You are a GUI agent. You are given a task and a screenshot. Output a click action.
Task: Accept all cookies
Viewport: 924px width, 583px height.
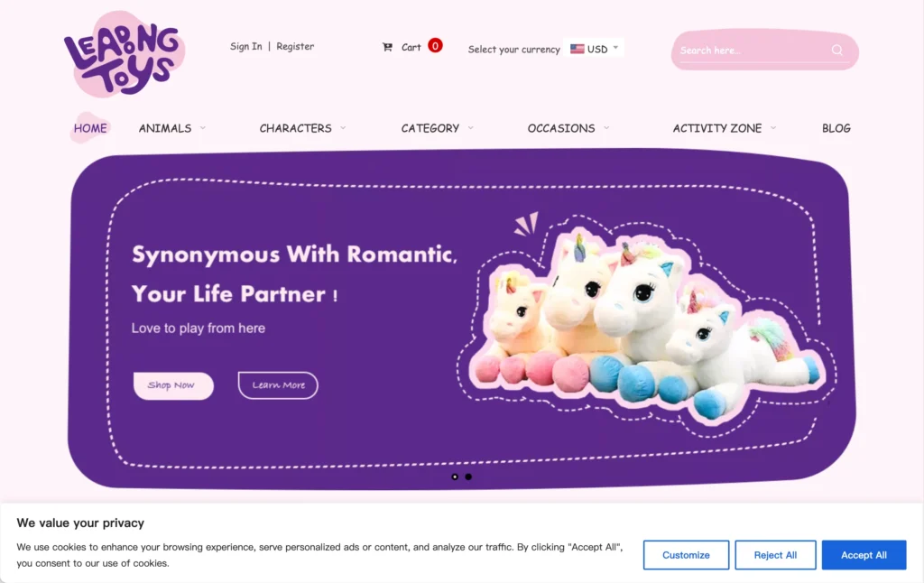[864, 555]
